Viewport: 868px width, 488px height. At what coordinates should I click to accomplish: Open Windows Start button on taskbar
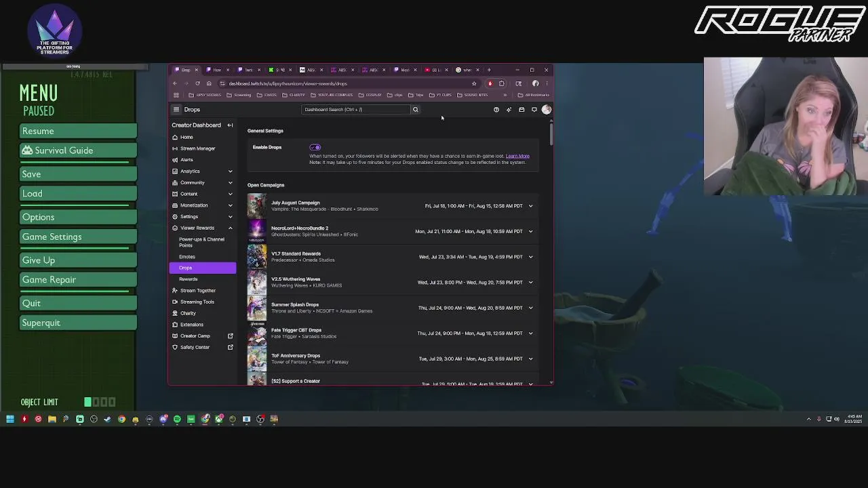pyautogui.click(x=10, y=420)
